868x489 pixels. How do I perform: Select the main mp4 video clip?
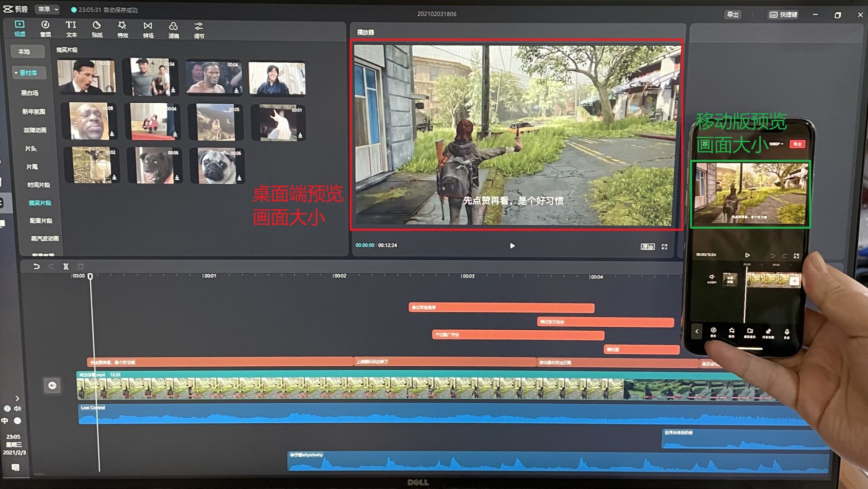point(426,386)
